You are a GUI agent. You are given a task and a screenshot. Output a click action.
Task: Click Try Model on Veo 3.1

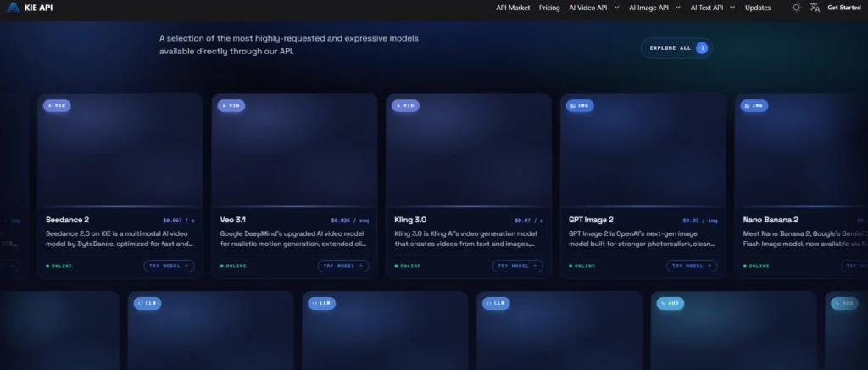pyautogui.click(x=343, y=266)
